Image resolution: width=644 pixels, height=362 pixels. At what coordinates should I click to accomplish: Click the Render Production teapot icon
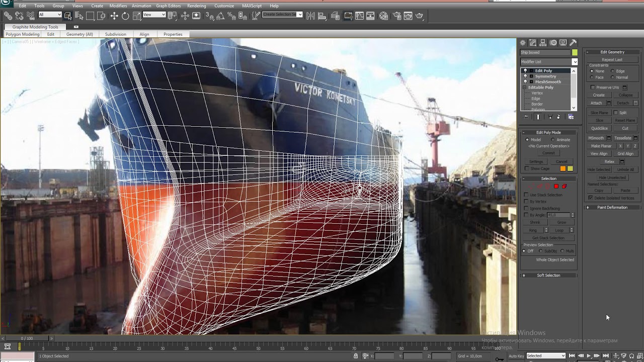click(x=419, y=16)
